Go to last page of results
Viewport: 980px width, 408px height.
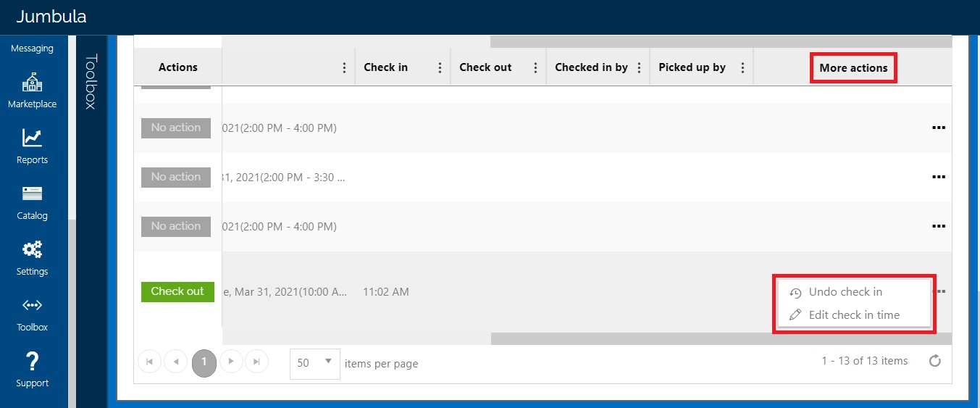pyautogui.click(x=257, y=362)
